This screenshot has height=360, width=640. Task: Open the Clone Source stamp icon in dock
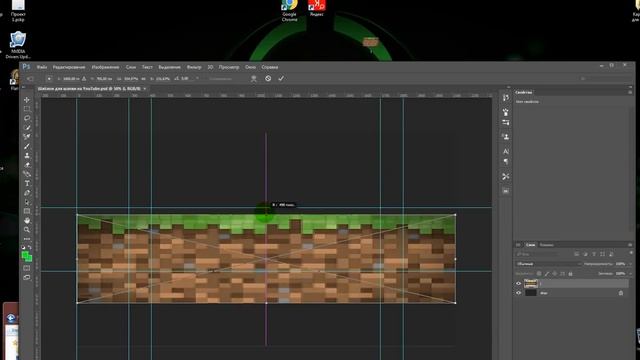coord(506,137)
